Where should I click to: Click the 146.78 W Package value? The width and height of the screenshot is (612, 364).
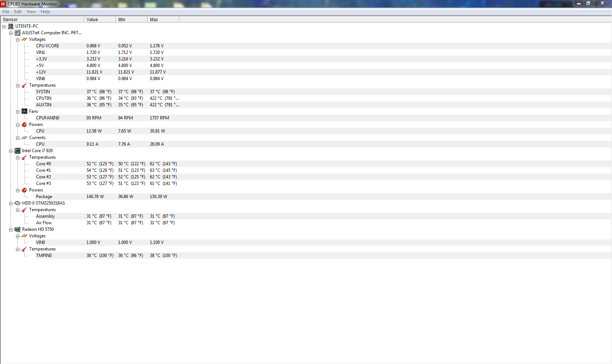coord(95,197)
